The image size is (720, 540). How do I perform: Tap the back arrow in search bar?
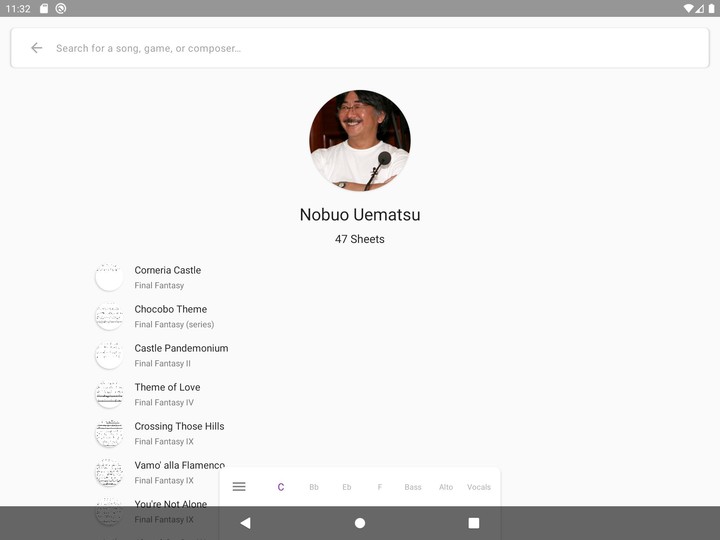(x=37, y=48)
